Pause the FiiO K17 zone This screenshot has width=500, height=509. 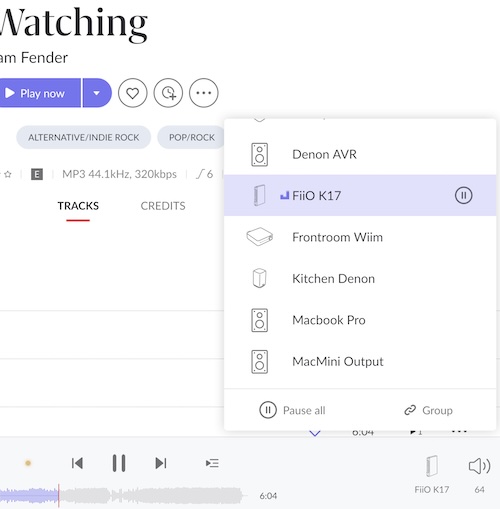pos(463,195)
